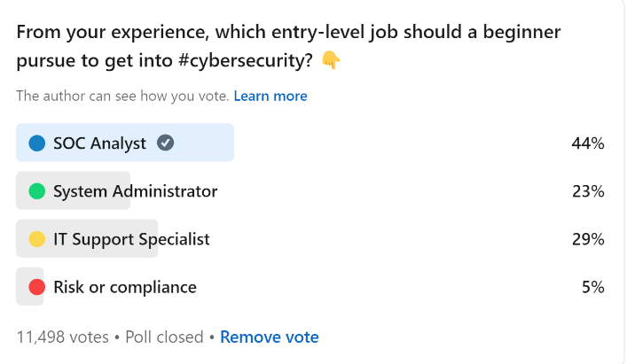The width and height of the screenshot is (627, 364).
Task: Click the red dot beside Risk or compliance
Action: (36, 287)
